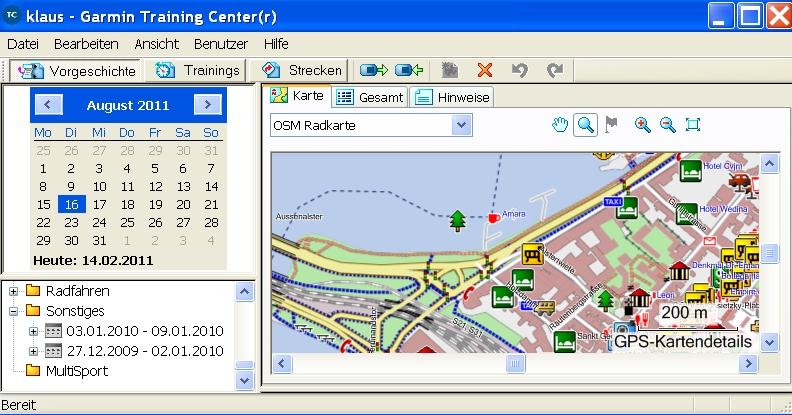Screen dimensions: 792x415
Task: Zoom out on the map
Action: pos(668,125)
